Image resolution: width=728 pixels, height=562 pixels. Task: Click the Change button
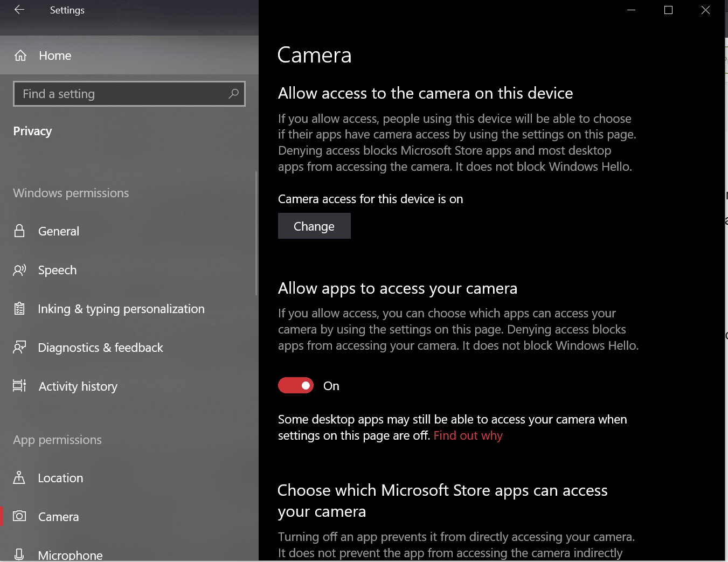tap(314, 226)
